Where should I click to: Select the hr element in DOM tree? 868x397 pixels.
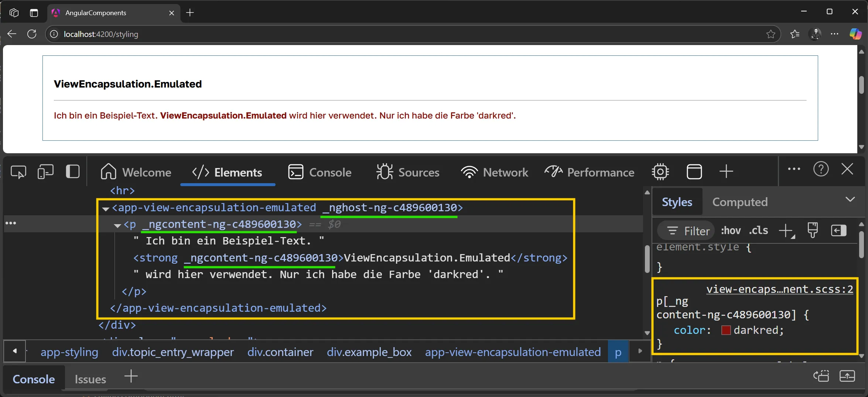pos(122,191)
